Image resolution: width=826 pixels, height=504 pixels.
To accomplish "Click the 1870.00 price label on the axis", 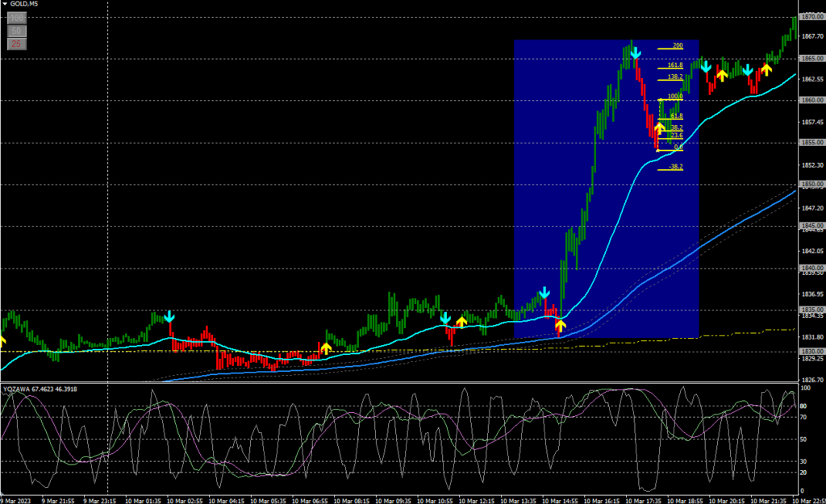I will click(x=812, y=17).
